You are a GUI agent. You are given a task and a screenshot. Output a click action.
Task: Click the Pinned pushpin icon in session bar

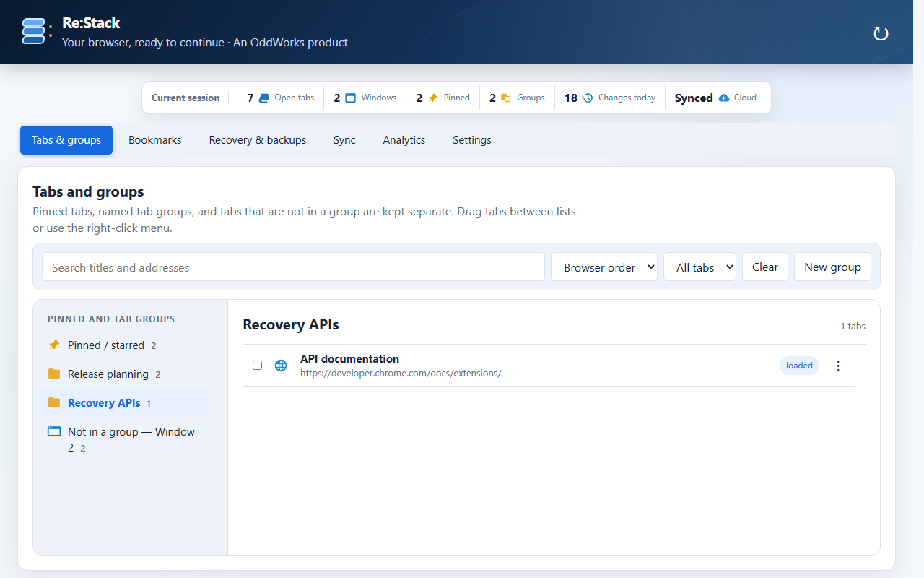point(432,98)
